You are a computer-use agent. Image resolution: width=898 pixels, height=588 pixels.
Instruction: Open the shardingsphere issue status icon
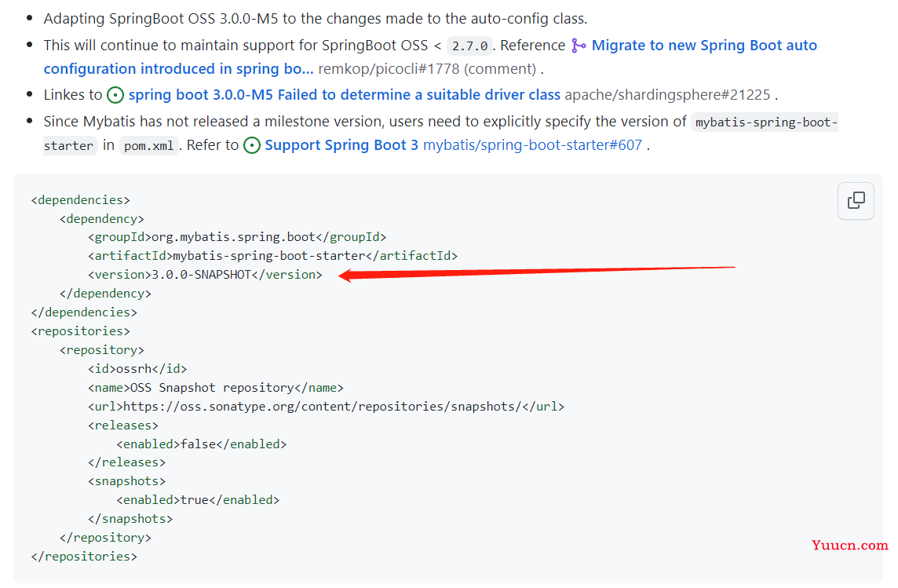pos(115,95)
